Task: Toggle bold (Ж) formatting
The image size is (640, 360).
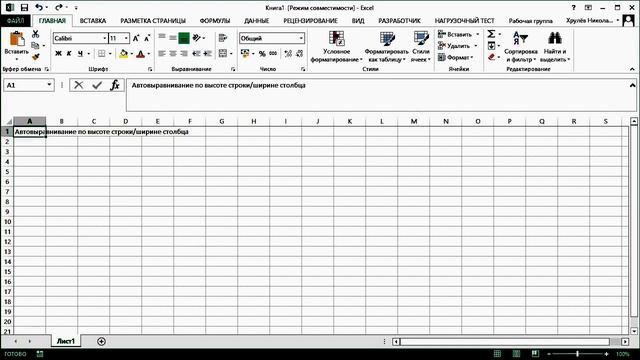Action: pyautogui.click(x=58, y=53)
